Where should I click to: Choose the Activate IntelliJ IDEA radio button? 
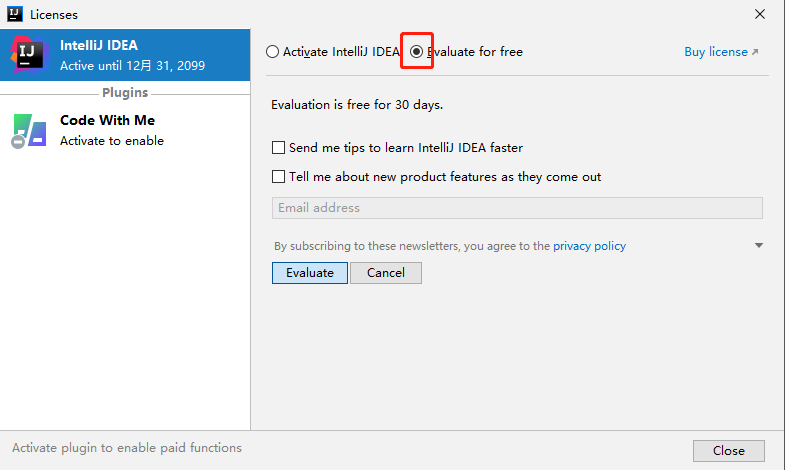point(272,52)
